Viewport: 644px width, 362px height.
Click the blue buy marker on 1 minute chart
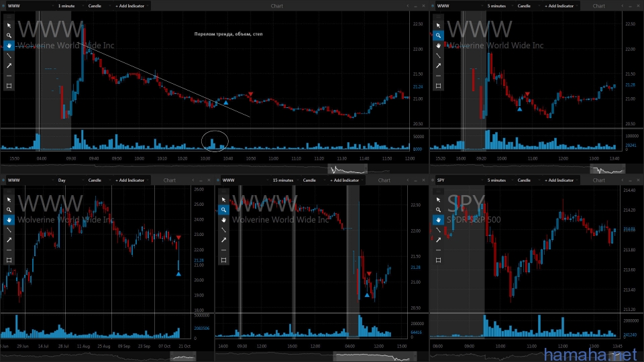point(226,102)
